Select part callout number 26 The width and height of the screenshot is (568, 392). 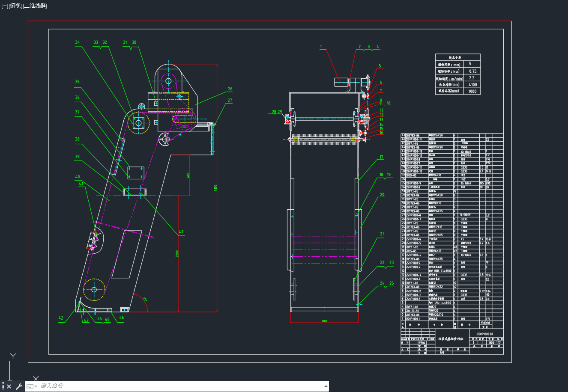coord(230,89)
